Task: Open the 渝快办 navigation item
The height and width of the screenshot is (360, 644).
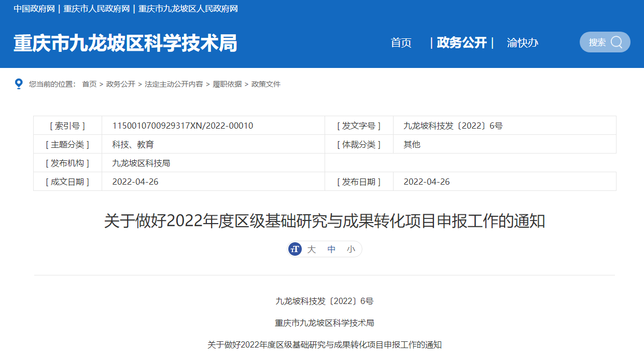Action: [x=522, y=43]
